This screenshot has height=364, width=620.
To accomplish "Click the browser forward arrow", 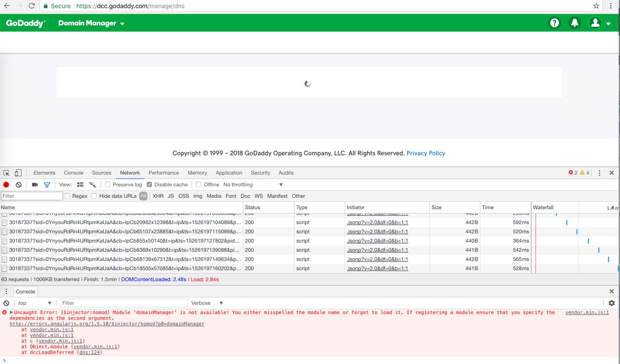I will [x=20, y=6].
